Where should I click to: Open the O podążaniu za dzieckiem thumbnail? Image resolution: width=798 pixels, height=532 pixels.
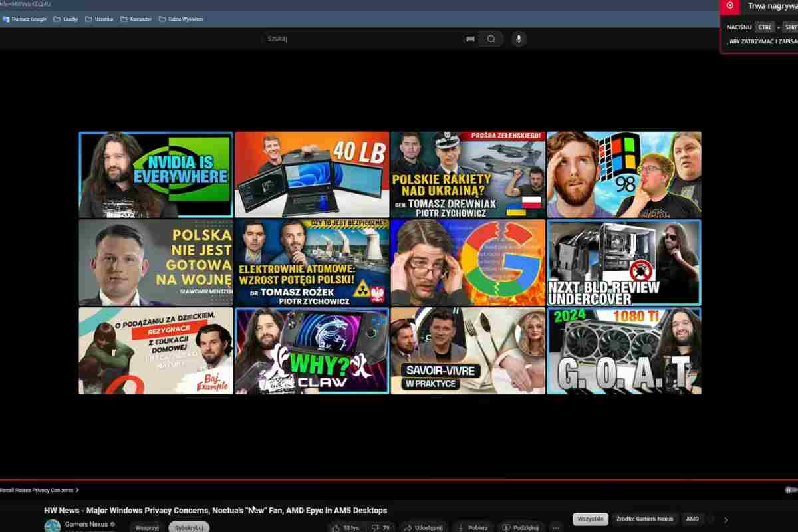coord(156,350)
